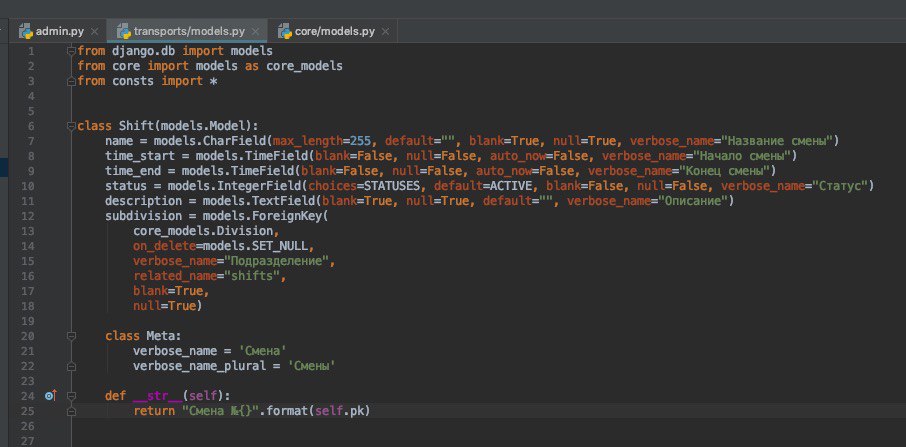Click django.db on the first line
The width and height of the screenshot is (906, 447).
pyautogui.click(x=144, y=51)
